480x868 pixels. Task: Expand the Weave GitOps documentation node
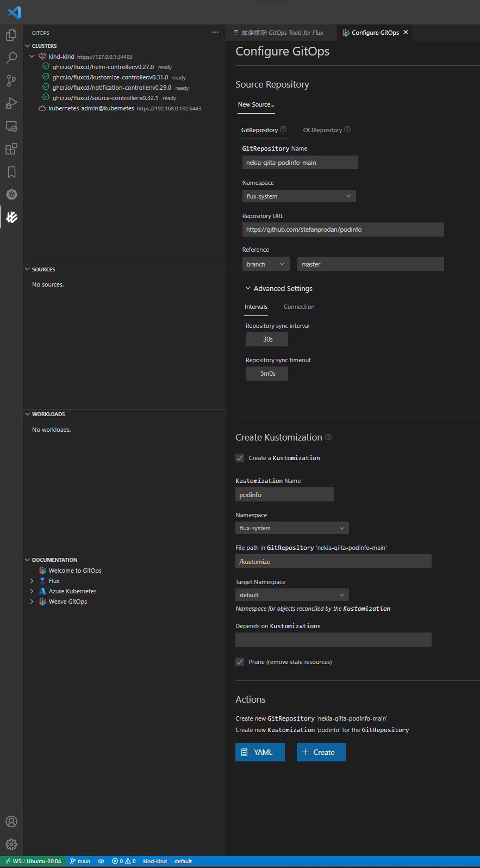[32, 602]
